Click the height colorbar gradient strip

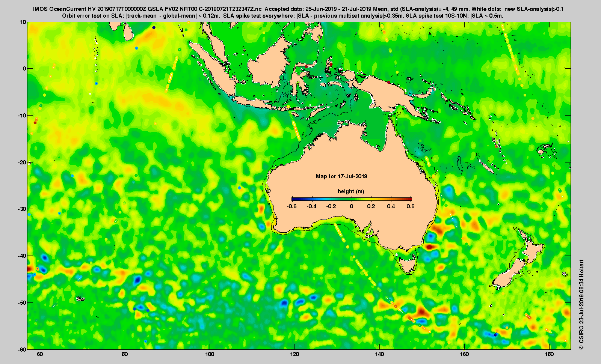[x=352, y=199]
